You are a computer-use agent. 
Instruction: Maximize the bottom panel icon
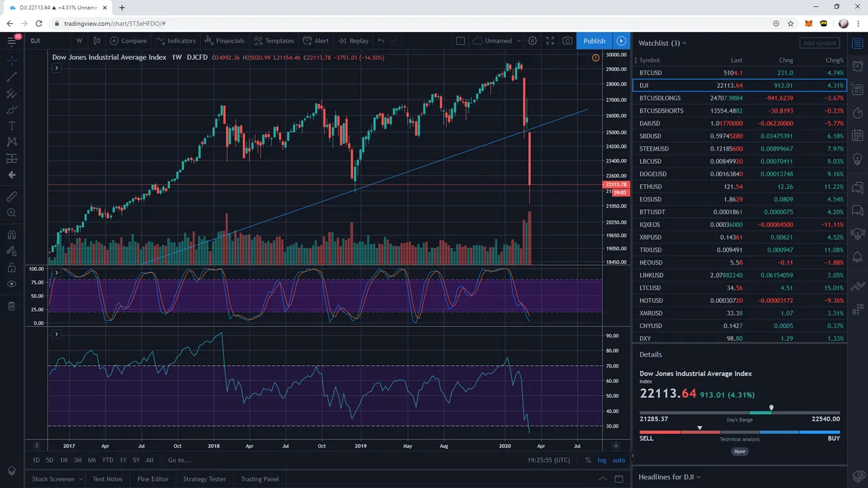(618, 479)
